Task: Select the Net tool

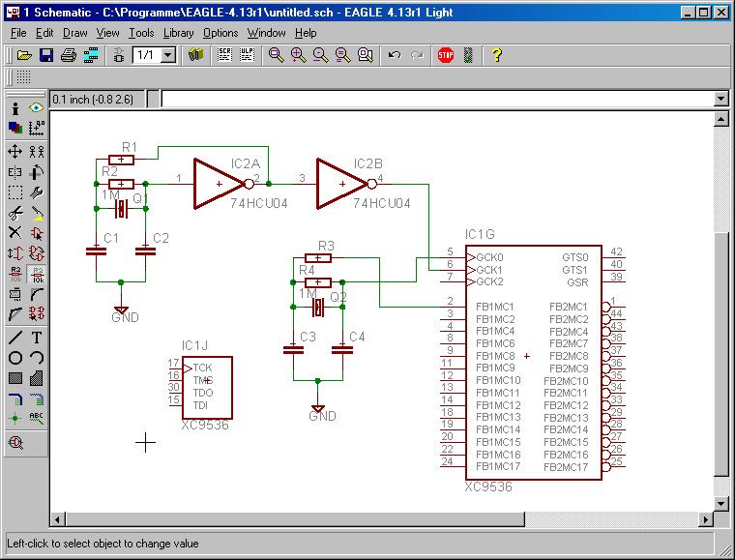Action: 36,398
